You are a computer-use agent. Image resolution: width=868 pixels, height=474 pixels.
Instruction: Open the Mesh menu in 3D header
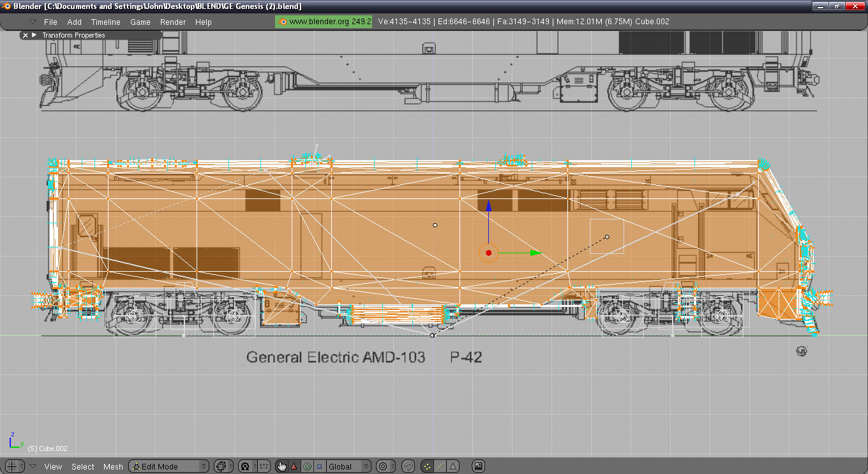click(113, 466)
